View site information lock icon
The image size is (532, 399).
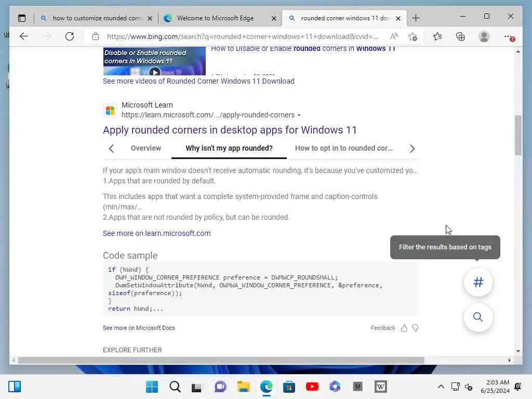96,36
